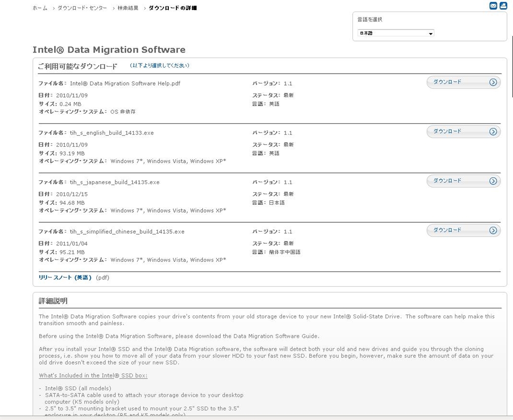This screenshot has width=513, height=420.
Task: Open リリースノート (英語) pdf link
Action: pos(65,277)
